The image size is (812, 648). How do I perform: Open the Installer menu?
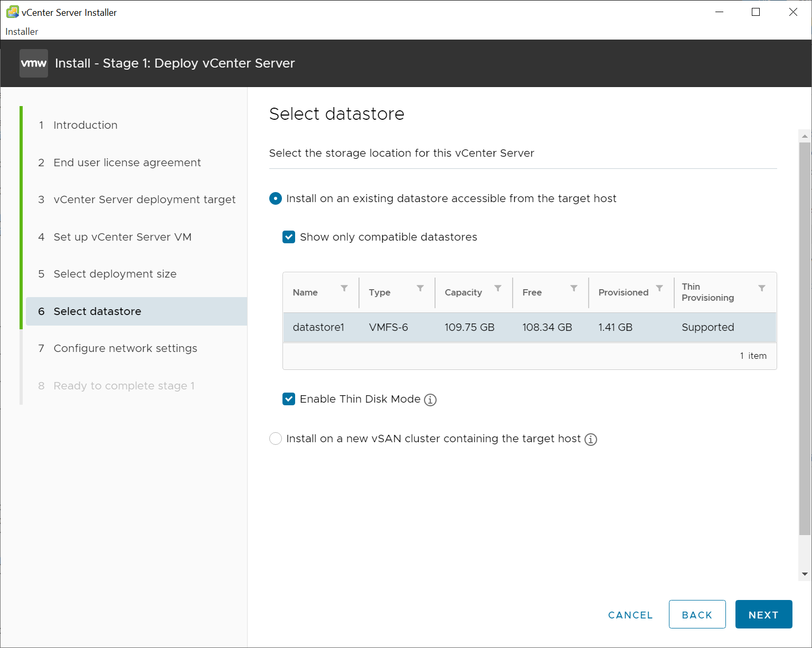22,32
